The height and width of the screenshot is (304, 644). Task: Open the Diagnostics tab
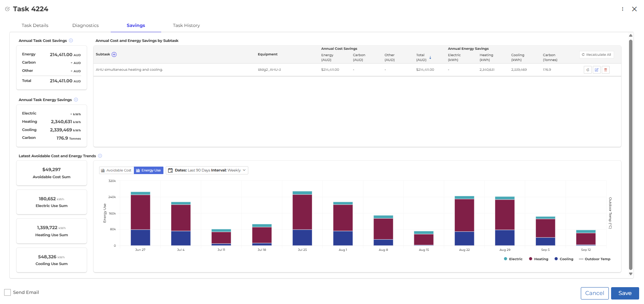(85, 25)
